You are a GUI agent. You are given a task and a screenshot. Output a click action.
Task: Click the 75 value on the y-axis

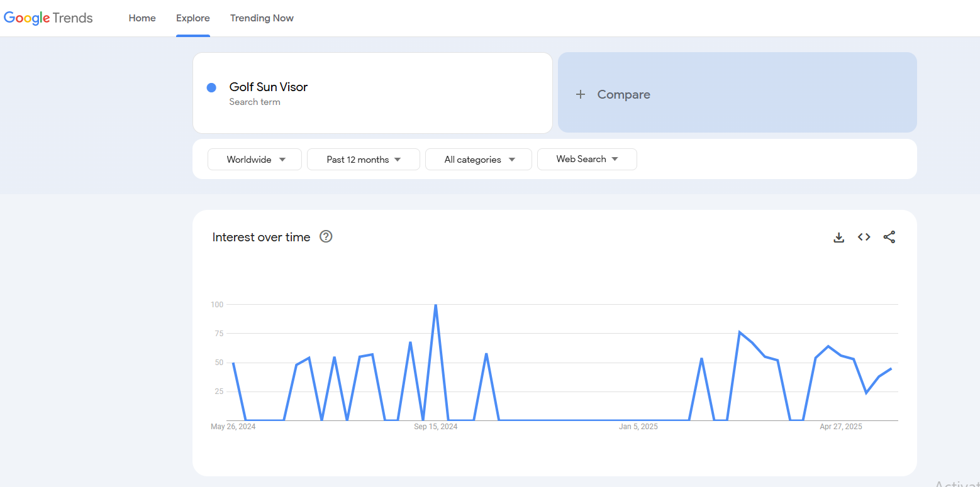tap(219, 334)
